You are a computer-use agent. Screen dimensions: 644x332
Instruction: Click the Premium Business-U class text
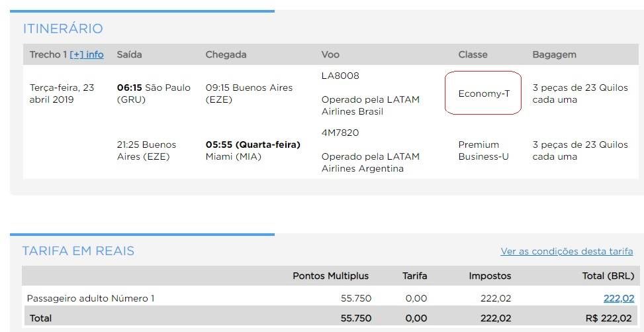tap(483, 150)
